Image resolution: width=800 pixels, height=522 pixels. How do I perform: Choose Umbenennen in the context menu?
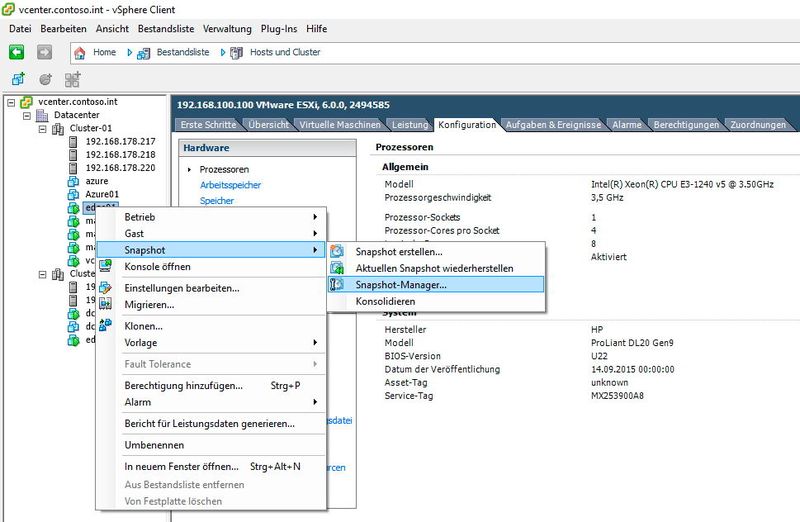(x=211, y=445)
